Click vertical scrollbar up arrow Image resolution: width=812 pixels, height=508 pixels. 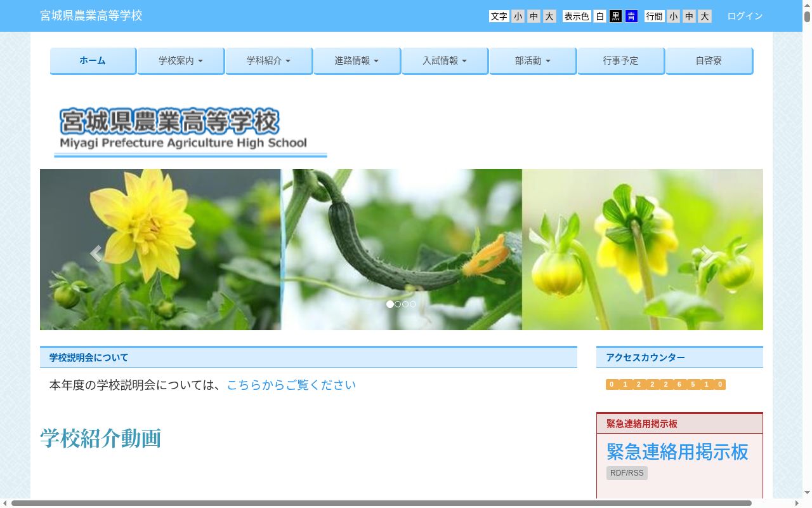click(807, 4)
